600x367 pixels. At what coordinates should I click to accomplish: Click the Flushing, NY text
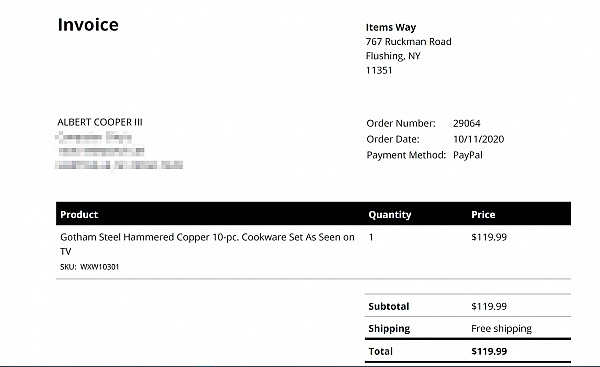(393, 56)
